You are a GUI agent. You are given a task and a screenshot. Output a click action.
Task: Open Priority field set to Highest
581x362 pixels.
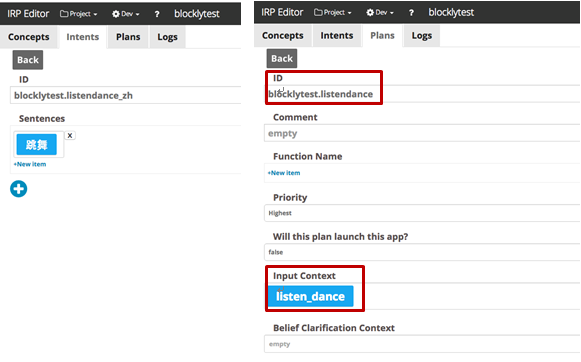point(422,213)
